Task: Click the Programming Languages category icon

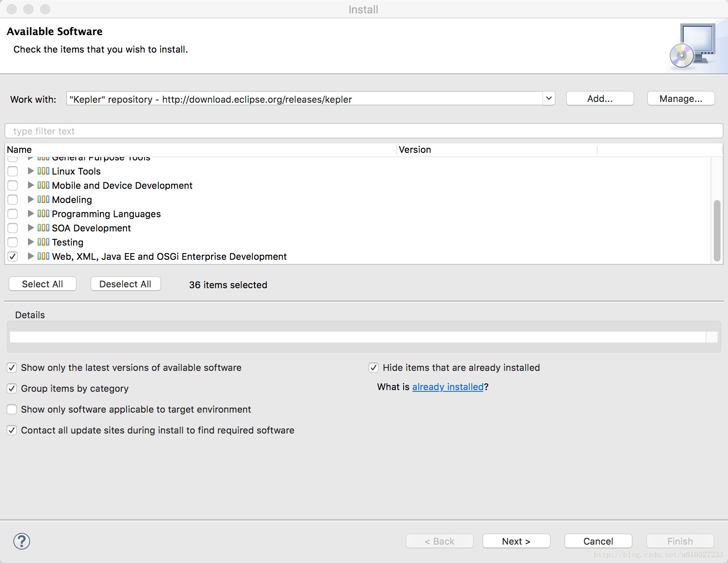Action: tap(43, 214)
